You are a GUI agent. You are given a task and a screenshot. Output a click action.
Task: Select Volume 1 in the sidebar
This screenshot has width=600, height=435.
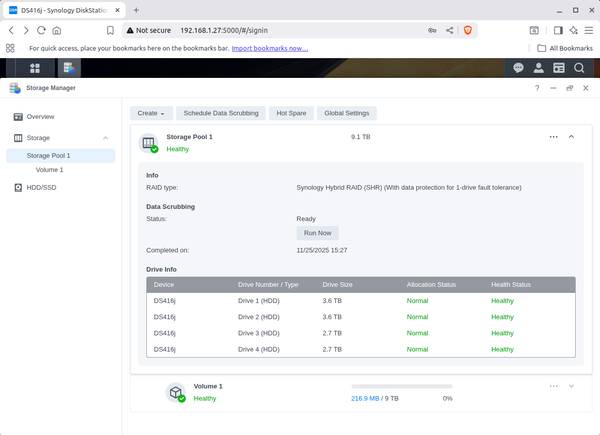49,170
